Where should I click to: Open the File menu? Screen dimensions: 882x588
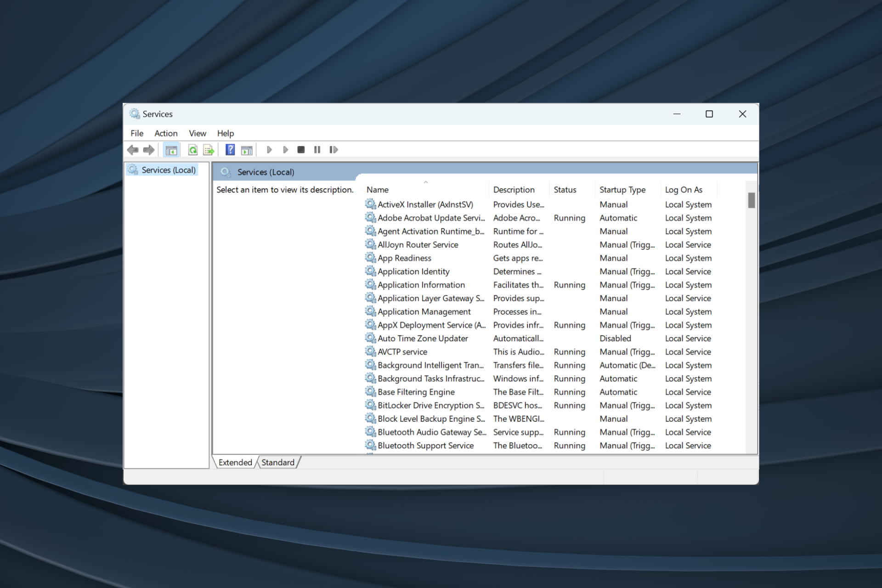point(136,133)
